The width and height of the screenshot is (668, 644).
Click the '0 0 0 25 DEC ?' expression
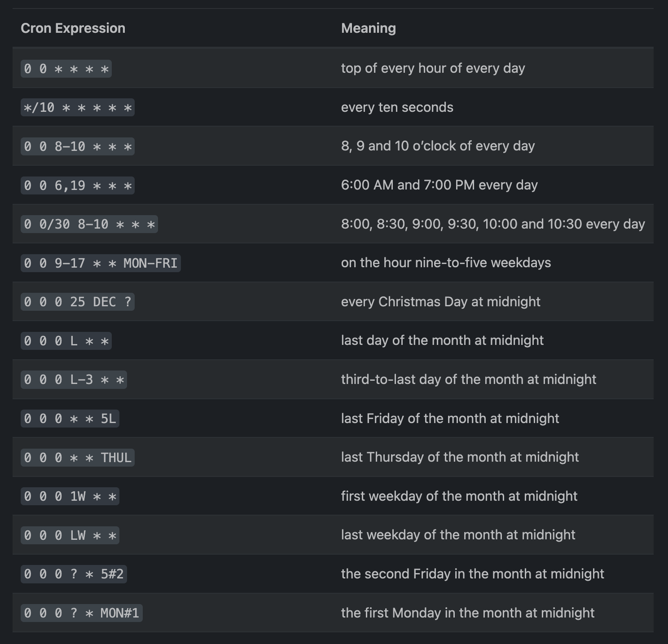click(x=77, y=302)
